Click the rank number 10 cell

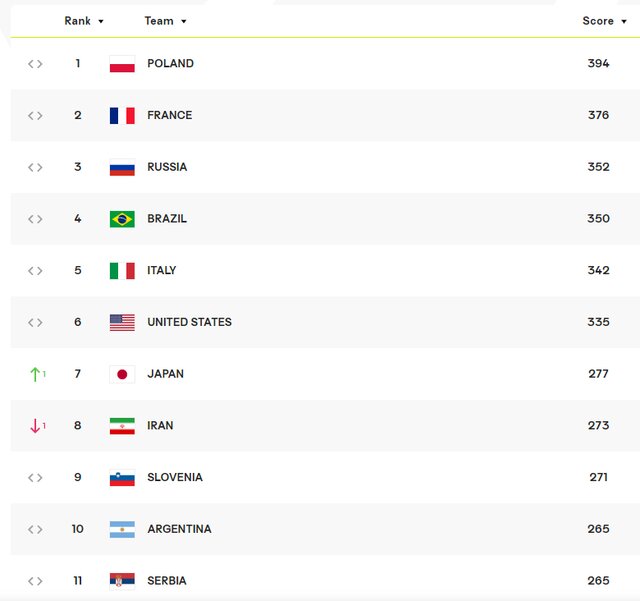(77, 529)
